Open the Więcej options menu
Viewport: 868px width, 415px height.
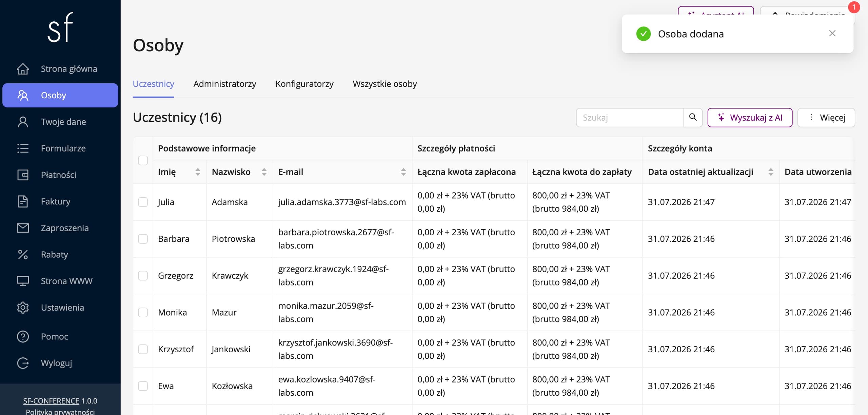pyautogui.click(x=826, y=117)
